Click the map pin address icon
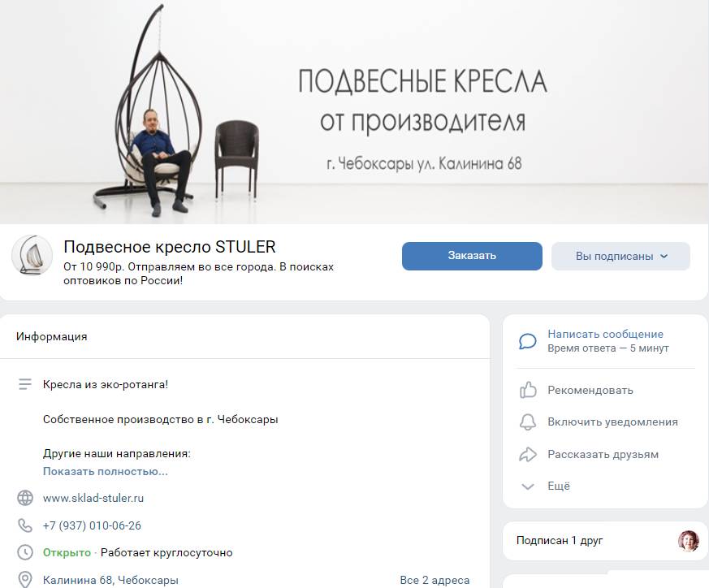This screenshot has height=588, width=709. click(x=25, y=579)
